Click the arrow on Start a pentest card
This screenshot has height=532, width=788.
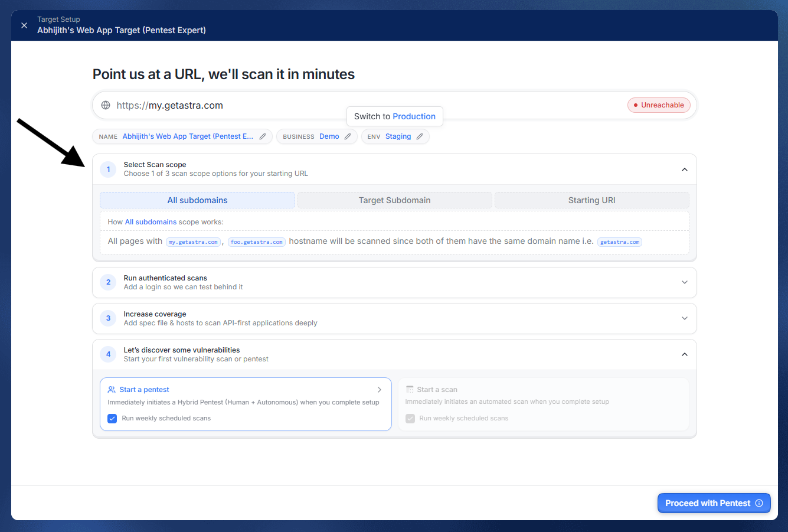[x=380, y=390]
